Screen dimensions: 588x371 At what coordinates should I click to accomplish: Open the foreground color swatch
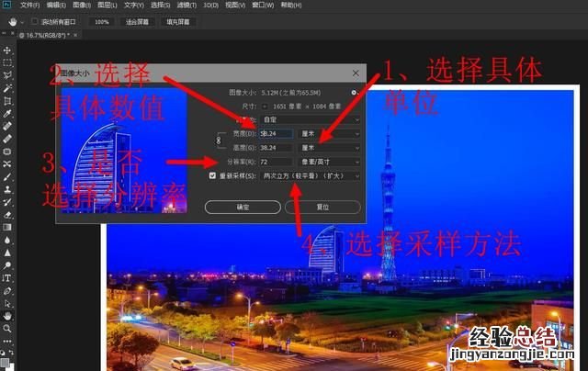[5, 363]
